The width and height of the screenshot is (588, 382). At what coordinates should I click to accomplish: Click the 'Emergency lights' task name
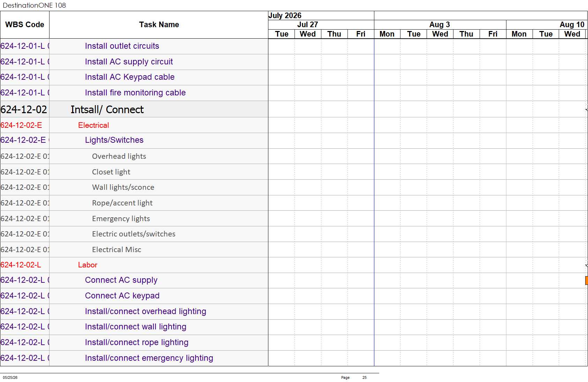[x=121, y=219]
